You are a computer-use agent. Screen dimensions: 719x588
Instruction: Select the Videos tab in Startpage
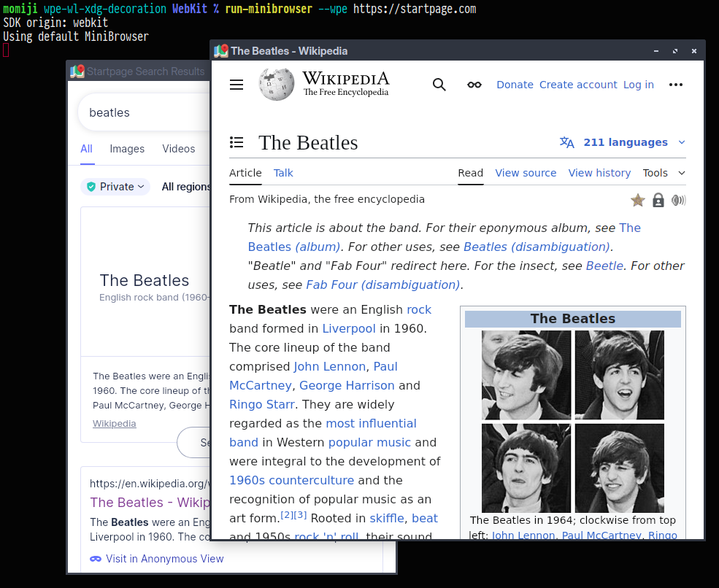coord(178,149)
